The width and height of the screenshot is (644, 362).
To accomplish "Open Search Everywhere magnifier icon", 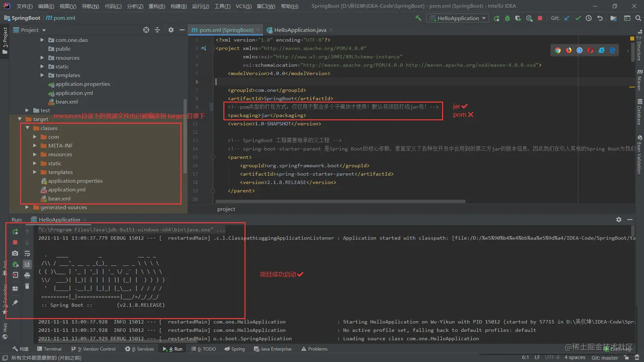I will 638,18.
